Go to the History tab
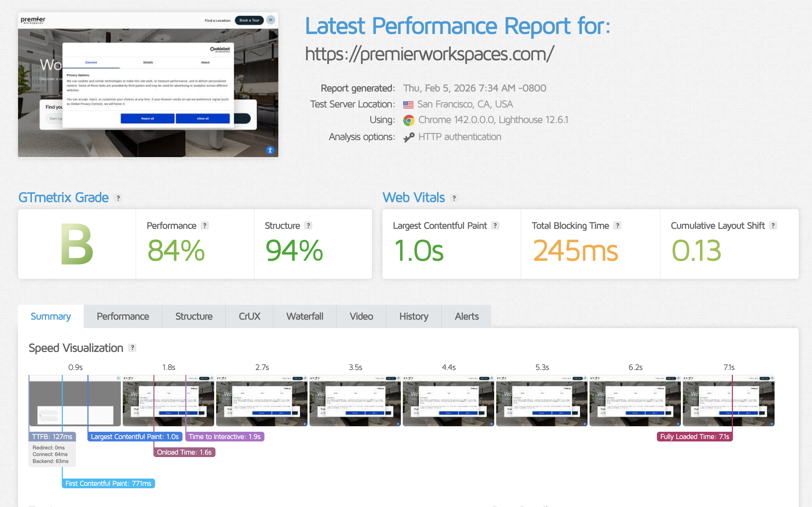Image resolution: width=812 pixels, height=507 pixels. tap(414, 316)
